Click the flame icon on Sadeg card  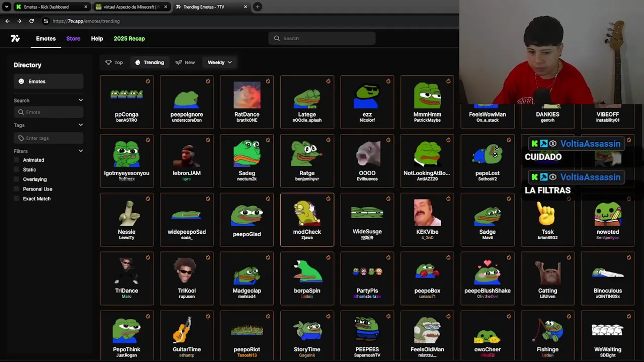(x=268, y=140)
